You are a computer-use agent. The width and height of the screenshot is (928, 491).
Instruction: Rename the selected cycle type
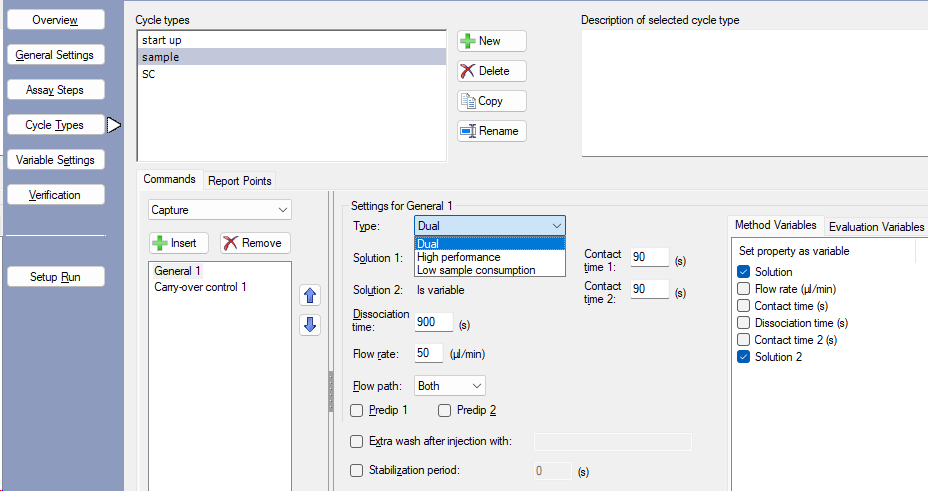(491, 131)
